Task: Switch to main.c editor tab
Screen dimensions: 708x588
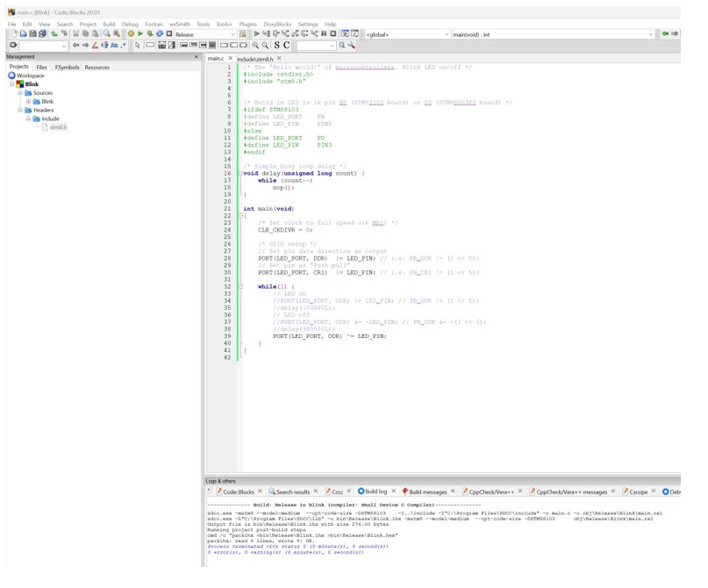Action: (215, 58)
